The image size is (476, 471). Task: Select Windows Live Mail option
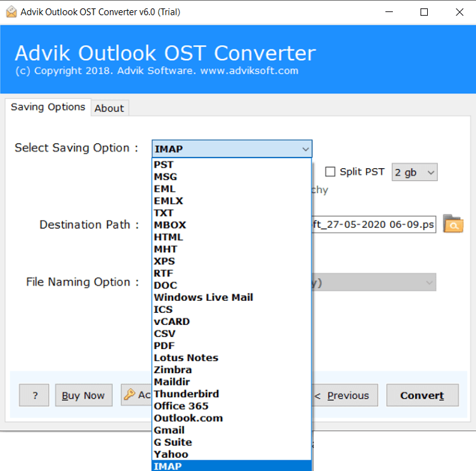232,297
